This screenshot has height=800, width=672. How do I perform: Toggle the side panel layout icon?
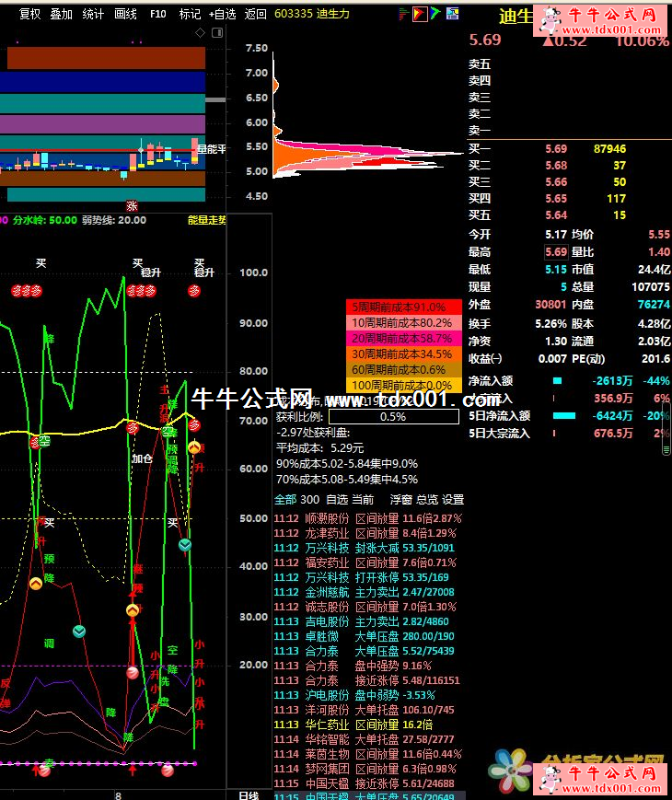pyautogui.click(x=217, y=32)
